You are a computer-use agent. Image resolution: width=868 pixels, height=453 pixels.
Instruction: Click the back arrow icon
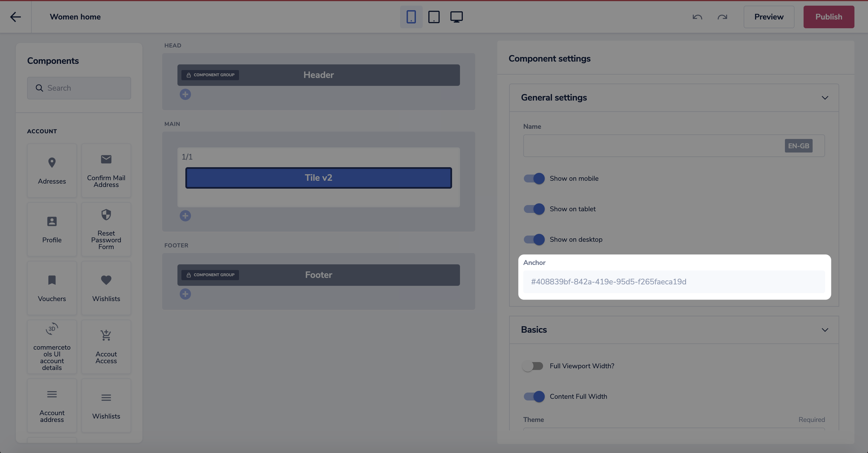click(x=16, y=17)
